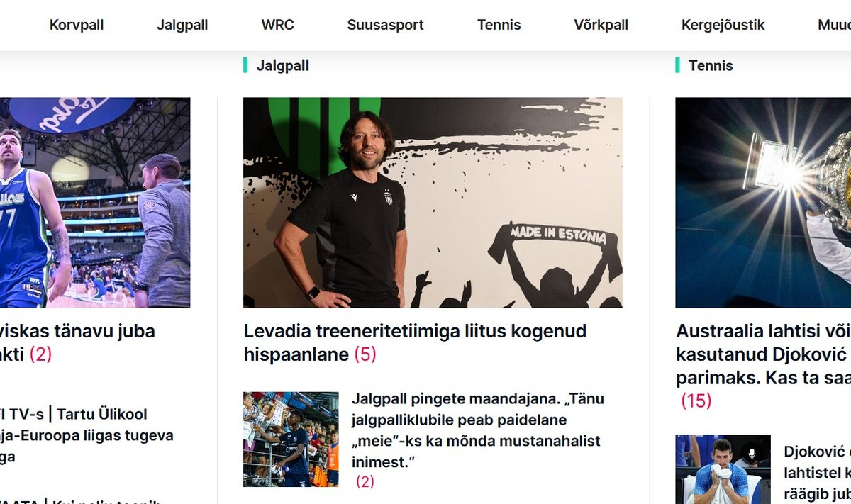Open the Võrkpall category
The height and width of the screenshot is (504, 851).
[601, 25]
